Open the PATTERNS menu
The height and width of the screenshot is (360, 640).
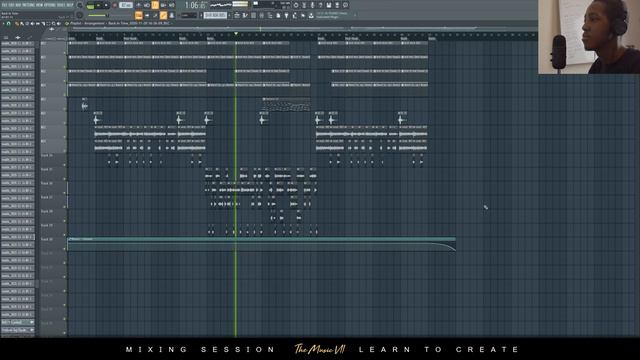point(28,5)
